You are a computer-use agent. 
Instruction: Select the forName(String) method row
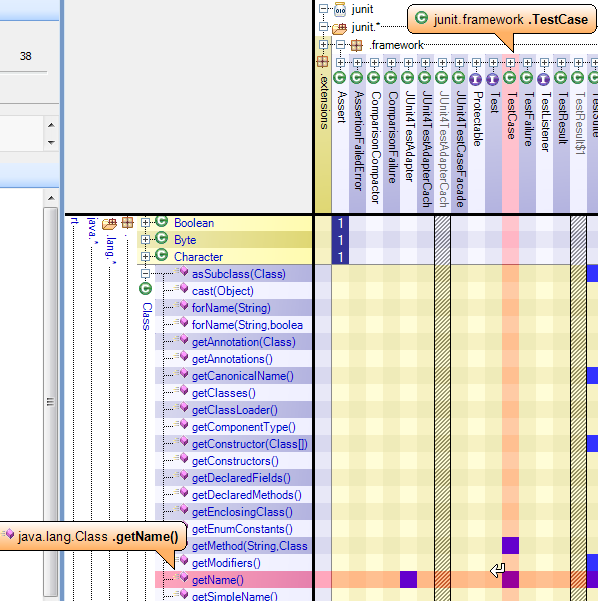coord(233,308)
